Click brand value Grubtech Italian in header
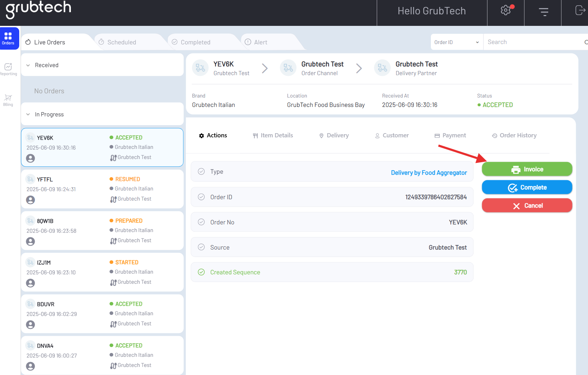 213,105
